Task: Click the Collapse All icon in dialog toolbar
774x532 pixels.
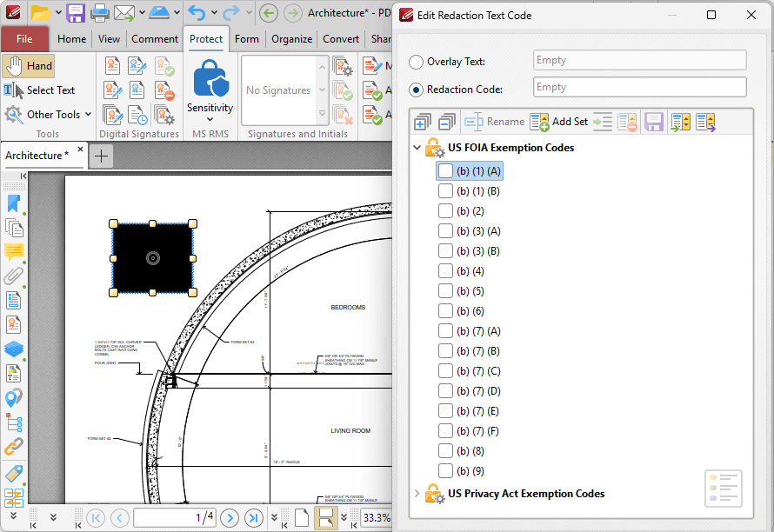Action: pos(447,122)
